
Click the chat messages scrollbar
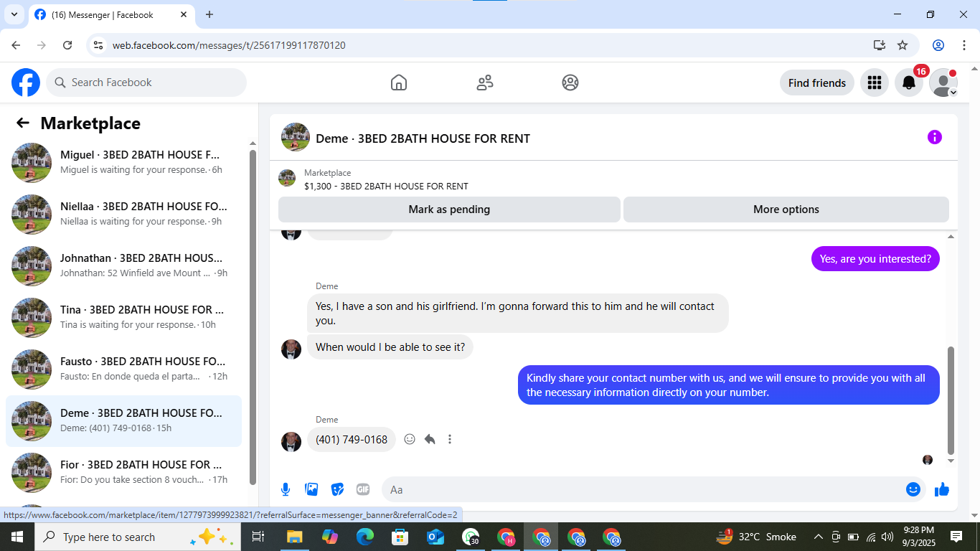click(x=951, y=400)
